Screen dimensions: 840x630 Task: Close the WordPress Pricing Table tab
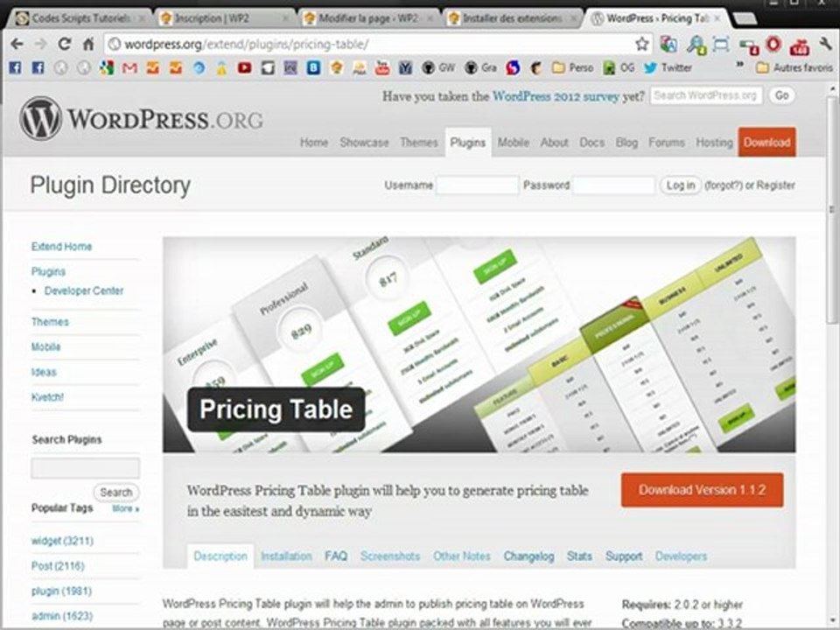[x=718, y=18]
